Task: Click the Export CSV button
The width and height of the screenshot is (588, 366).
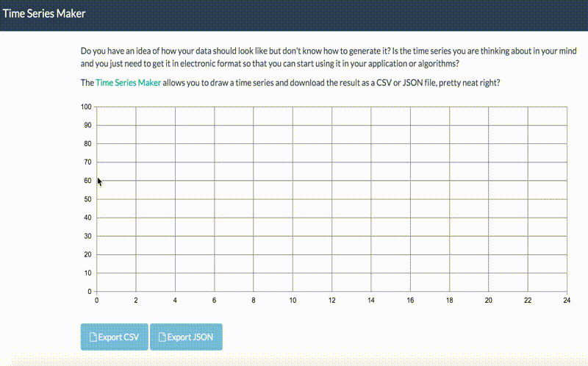Action: pos(114,337)
